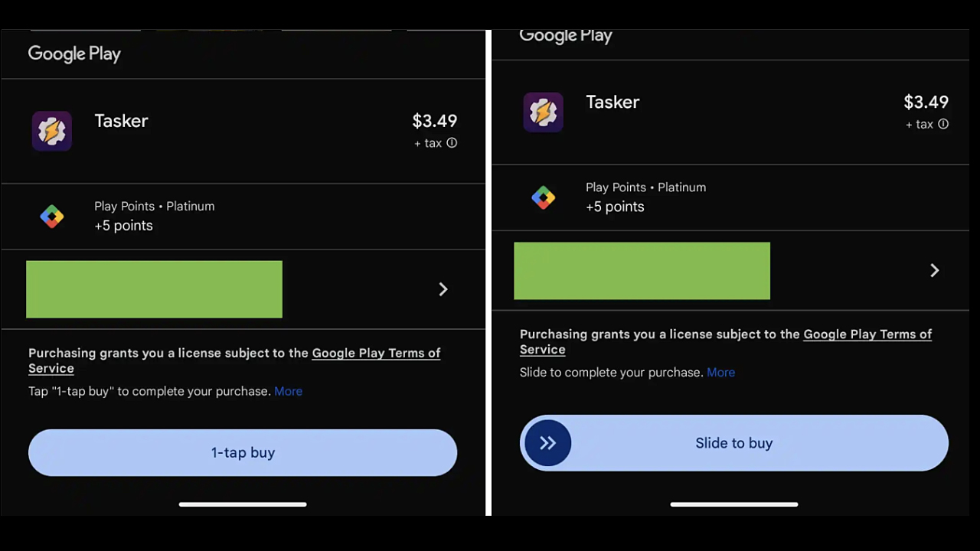Click Play Points diamond icon, right panel

(544, 197)
